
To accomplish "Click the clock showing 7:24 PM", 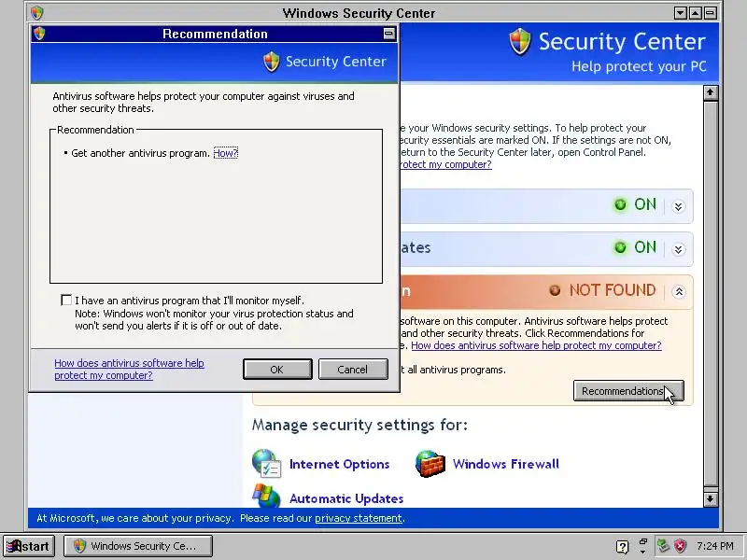I will [714, 546].
